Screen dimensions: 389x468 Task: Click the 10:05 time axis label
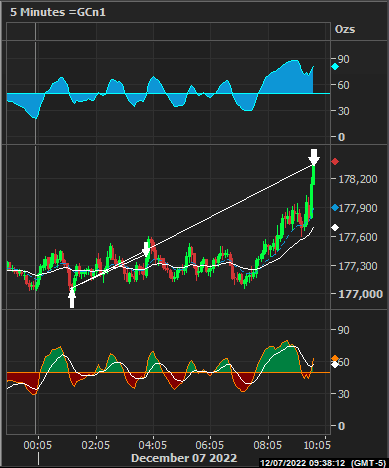(x=317, y=445)
